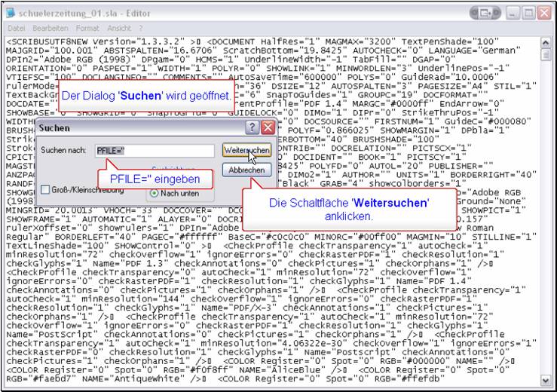Click the help question mark in Suchen dialog
This screenshot has height=392, width=557.
point(252,129)
